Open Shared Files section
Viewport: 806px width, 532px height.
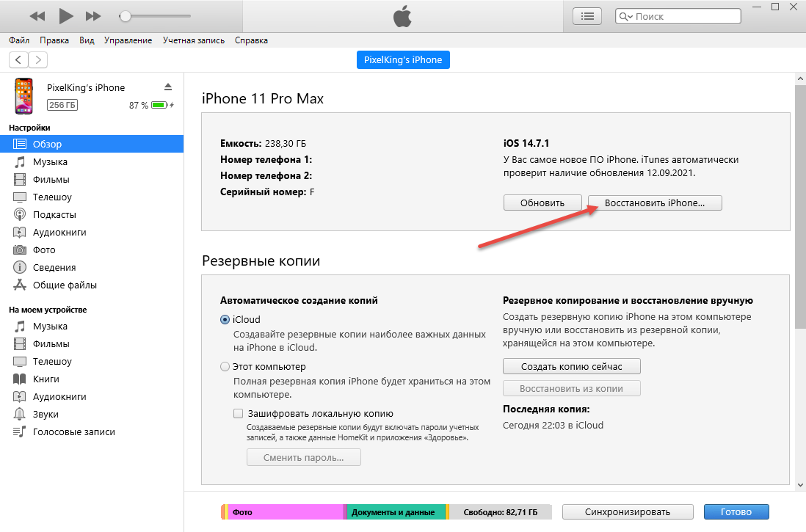(x=65, y=285)
